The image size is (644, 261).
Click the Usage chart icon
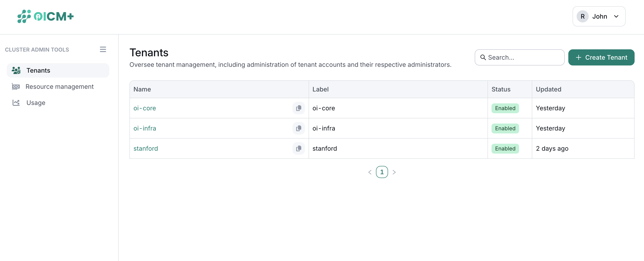[x=16, y=103]
